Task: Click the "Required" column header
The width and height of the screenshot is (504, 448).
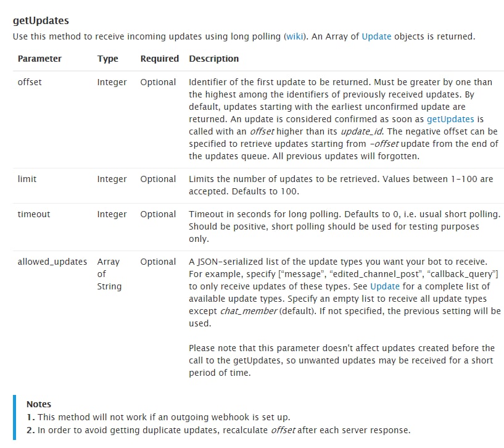Action: pos(159,59)
